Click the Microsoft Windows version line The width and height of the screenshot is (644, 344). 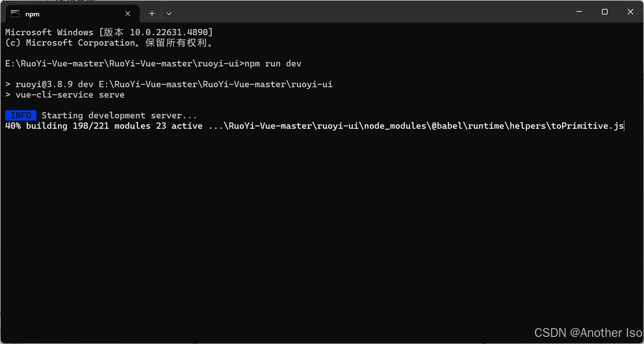coord(109,32)
